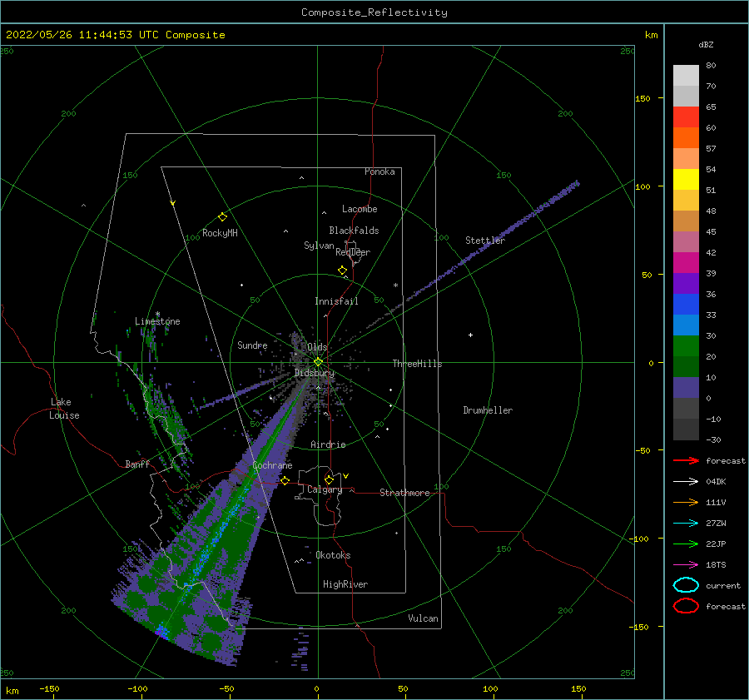
Task: Click the Lacombe city label
Action: click(x=360, y=209)
